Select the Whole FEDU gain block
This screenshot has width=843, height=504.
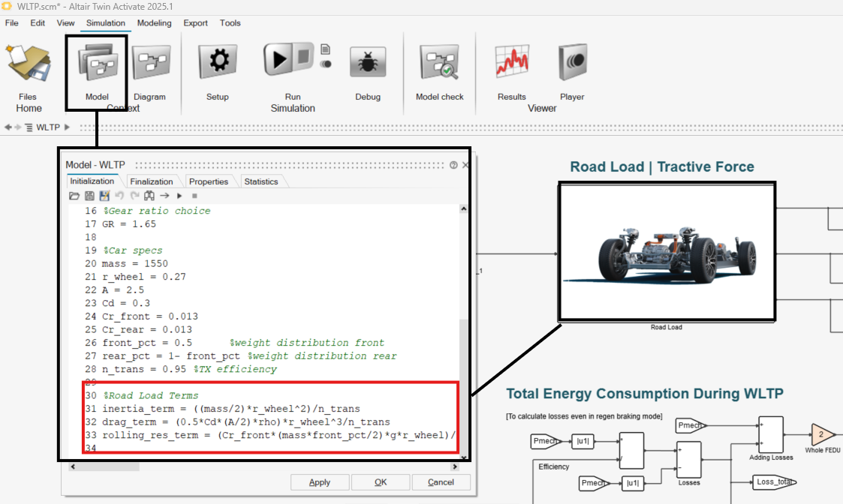[823, 434]
